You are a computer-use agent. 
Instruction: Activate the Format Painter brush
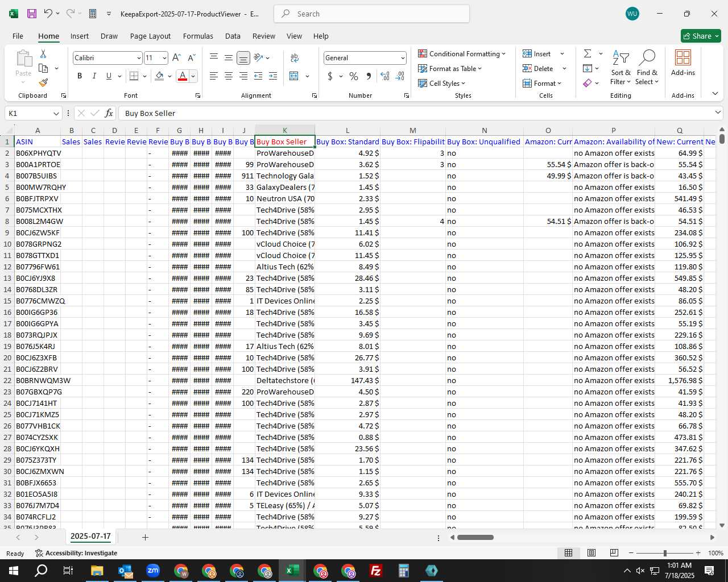click(43, 83)
